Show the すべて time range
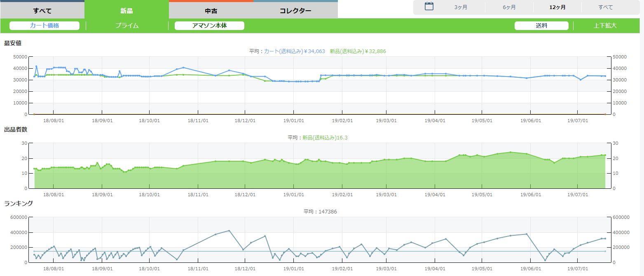The width and height of the screenshot is (644, 276). (x=605, y=7)
